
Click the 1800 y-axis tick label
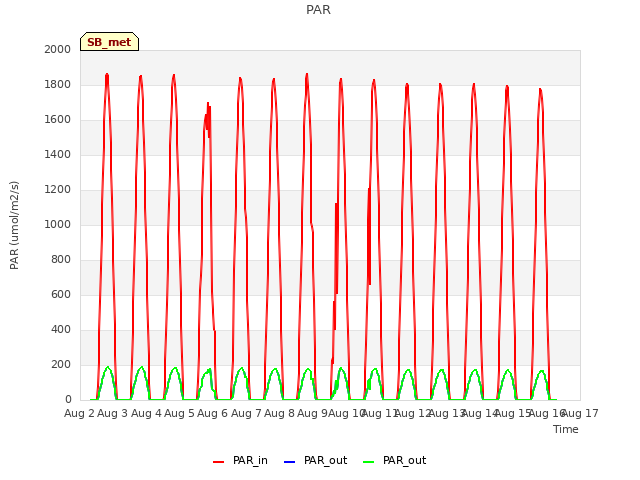point(58,84)
